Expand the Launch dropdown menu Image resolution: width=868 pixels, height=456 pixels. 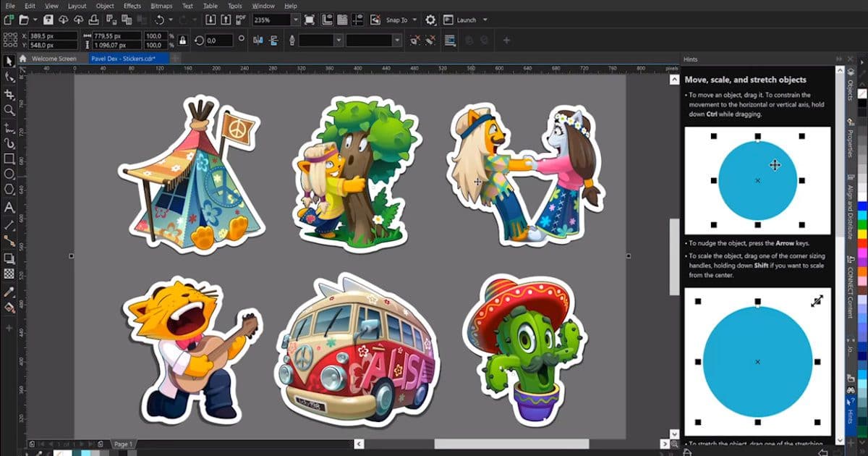485,20
